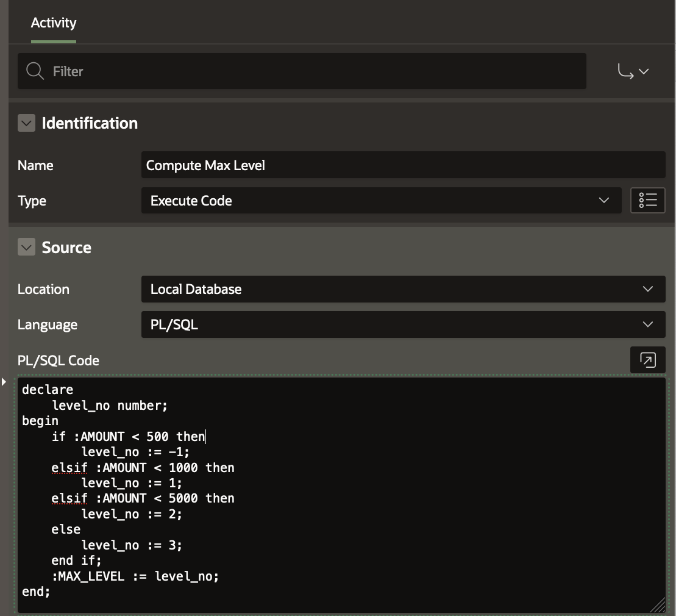Open the Language dropdown showing PL/SQL
676x616 pixels.
[x=402, y=325]
